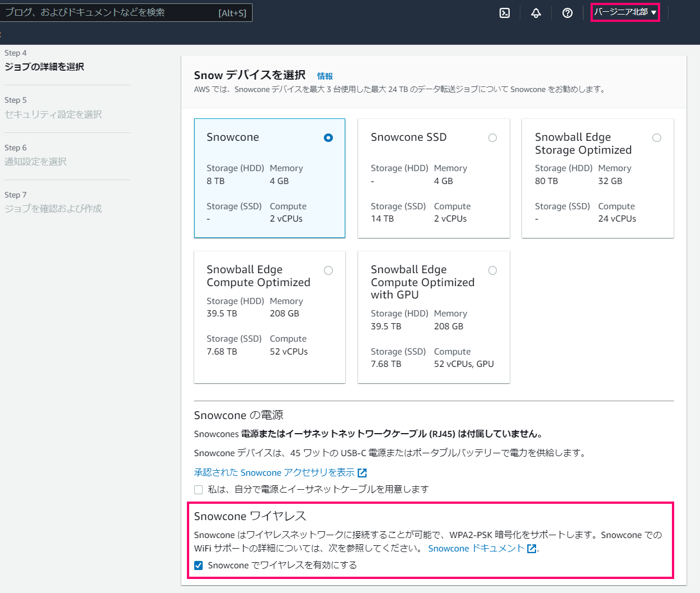Open the CloudShell terminal icon
The image size is (700, 593).
pyautogui.click(x=505, y=13)
